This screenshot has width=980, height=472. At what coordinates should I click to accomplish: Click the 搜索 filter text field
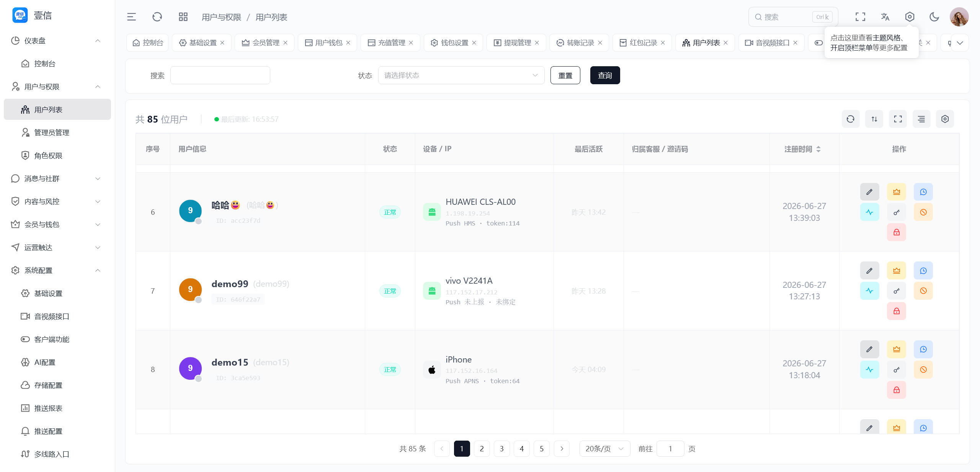(220, 75)
